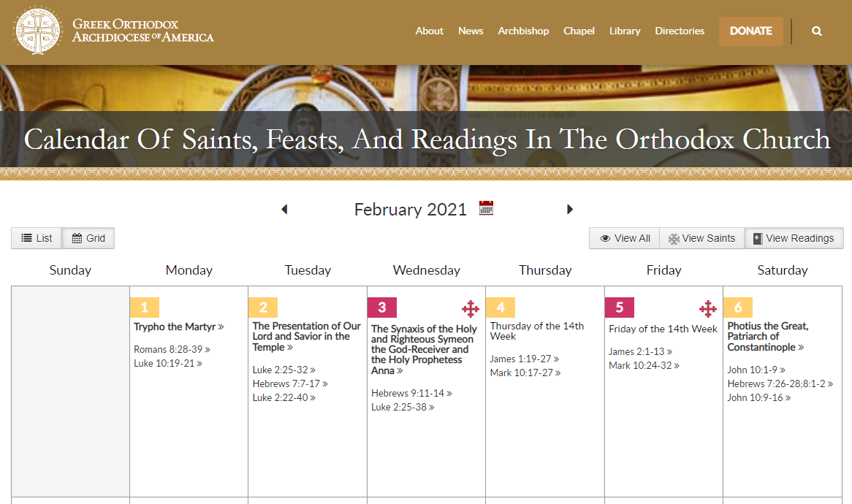Open the search magnifier icon in header
The height and width of the screenshot is (504, 852).
[817, 31]
